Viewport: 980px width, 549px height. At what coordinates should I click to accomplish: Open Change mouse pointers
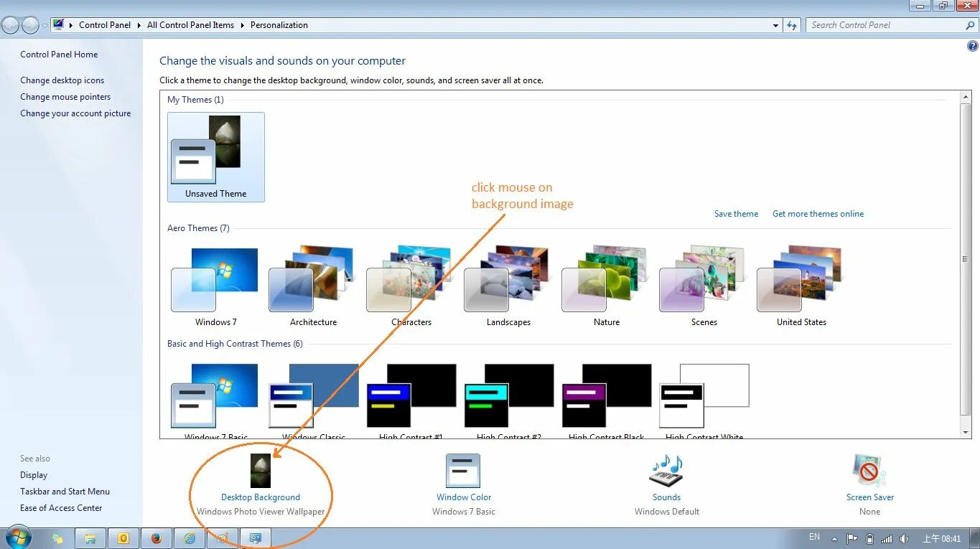pyautogui.click(x=65, y=97)
